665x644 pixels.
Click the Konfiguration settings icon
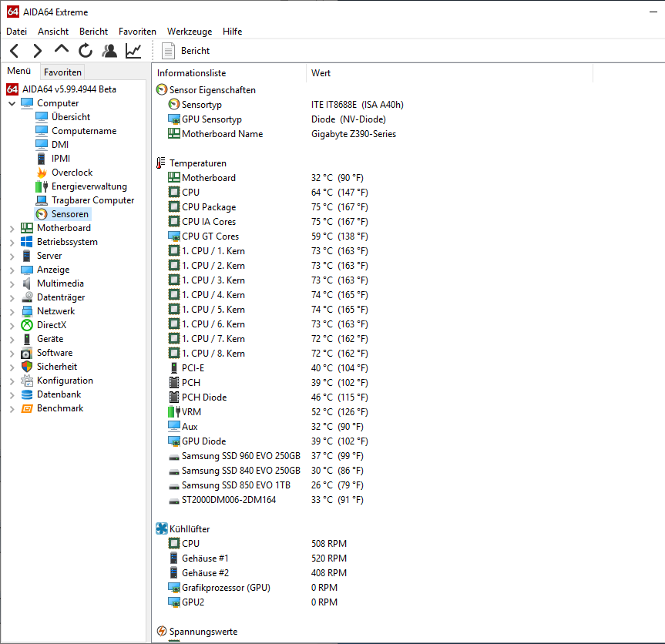tap(27, 381)
